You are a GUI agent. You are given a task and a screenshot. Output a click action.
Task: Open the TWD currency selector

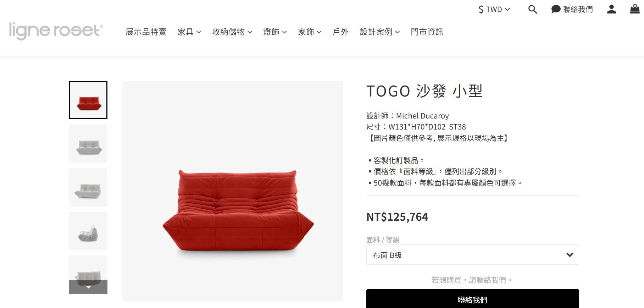coord(494,9)
